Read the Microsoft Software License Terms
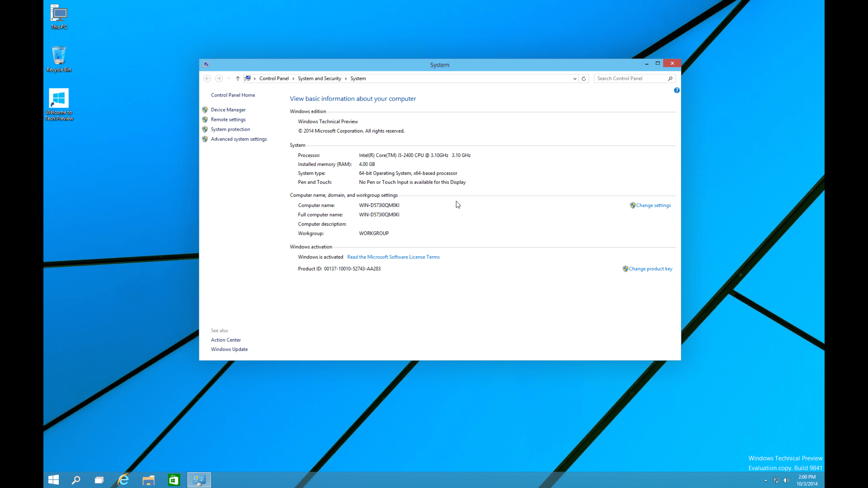Viewport: 868px width, 488px height. click(393, 257)
